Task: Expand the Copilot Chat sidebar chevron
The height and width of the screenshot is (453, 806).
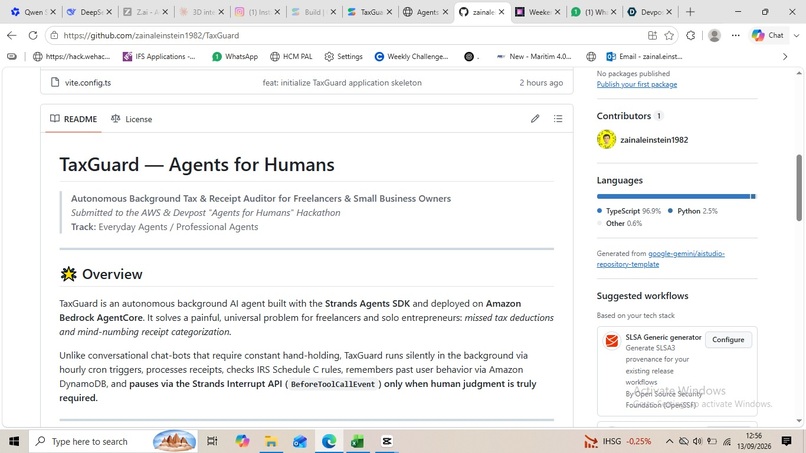Action: point(796,35)
